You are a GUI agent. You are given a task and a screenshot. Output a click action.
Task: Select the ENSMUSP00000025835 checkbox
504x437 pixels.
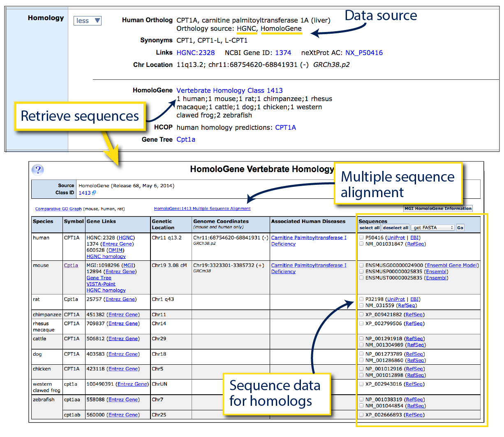tap(361, 271)
